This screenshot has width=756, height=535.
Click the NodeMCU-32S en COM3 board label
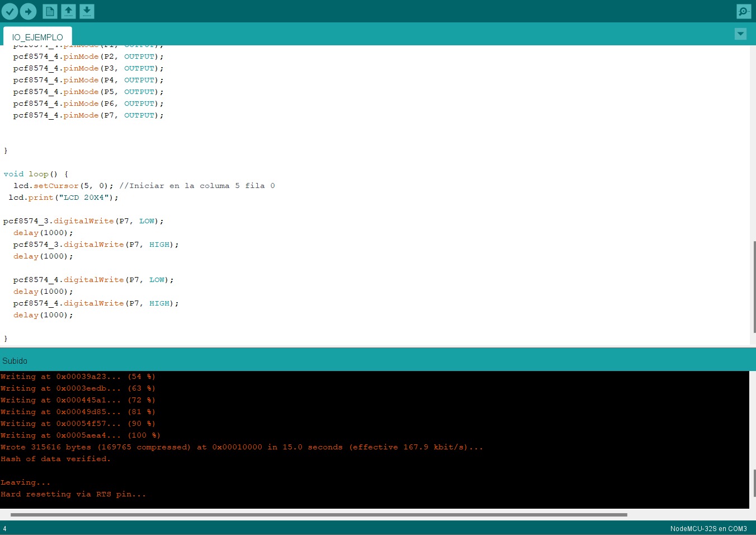708,529
